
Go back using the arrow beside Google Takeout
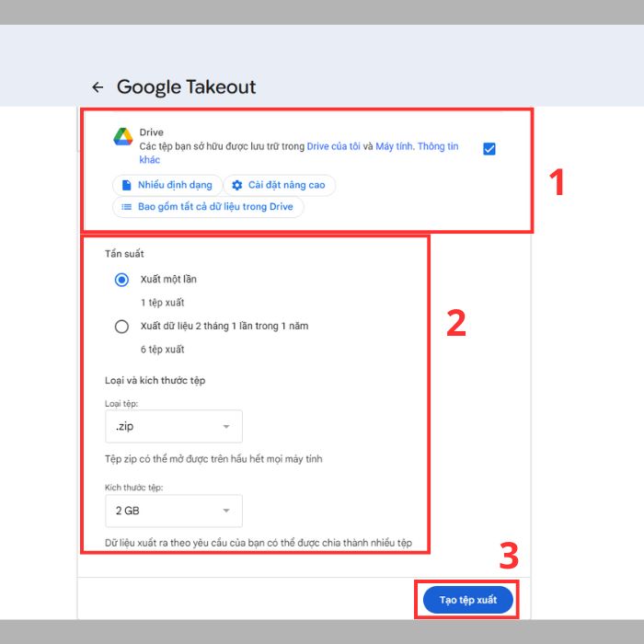point(98,87)
